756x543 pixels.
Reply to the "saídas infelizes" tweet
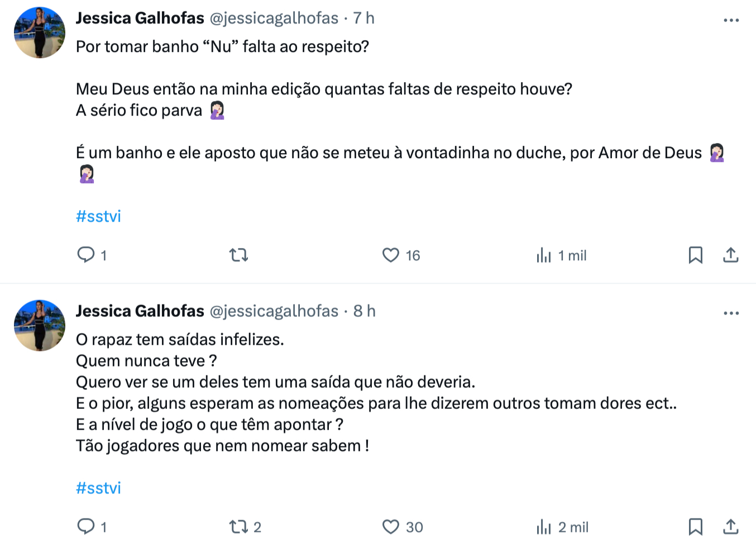click(86, 526)
